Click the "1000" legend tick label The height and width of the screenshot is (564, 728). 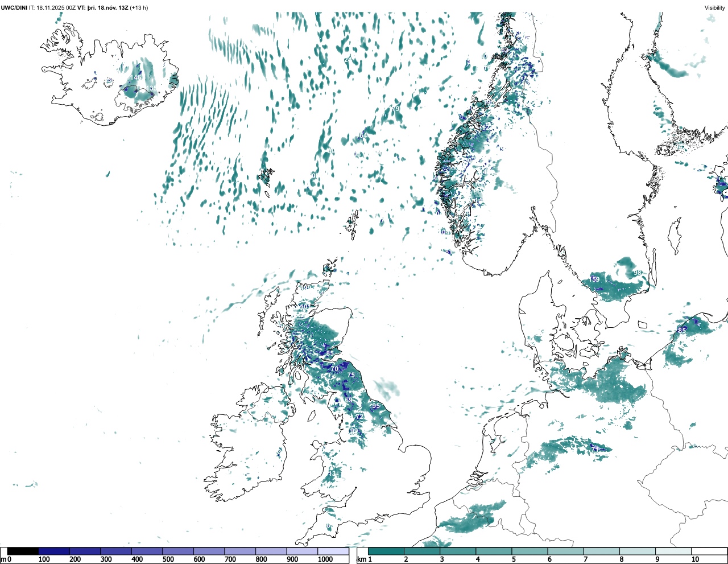coord(325,559)
